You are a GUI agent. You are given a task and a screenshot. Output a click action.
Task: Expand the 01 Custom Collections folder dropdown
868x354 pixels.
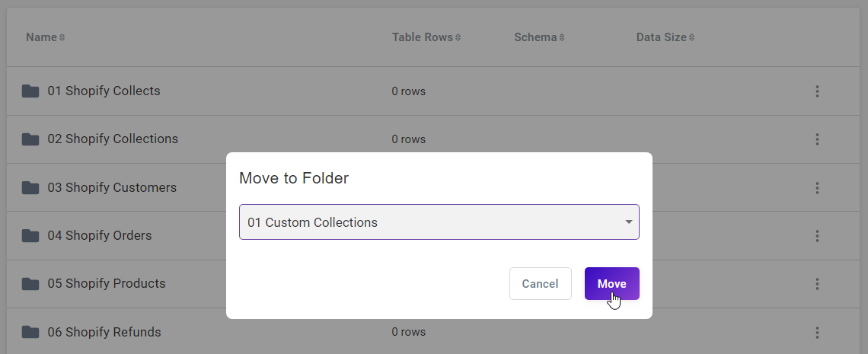point(439,222)
